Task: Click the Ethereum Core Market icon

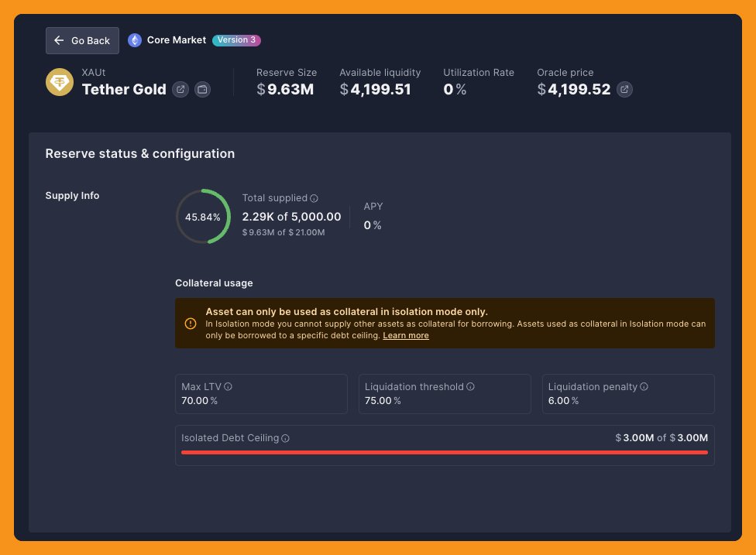Action: click(x=135, y=40)
